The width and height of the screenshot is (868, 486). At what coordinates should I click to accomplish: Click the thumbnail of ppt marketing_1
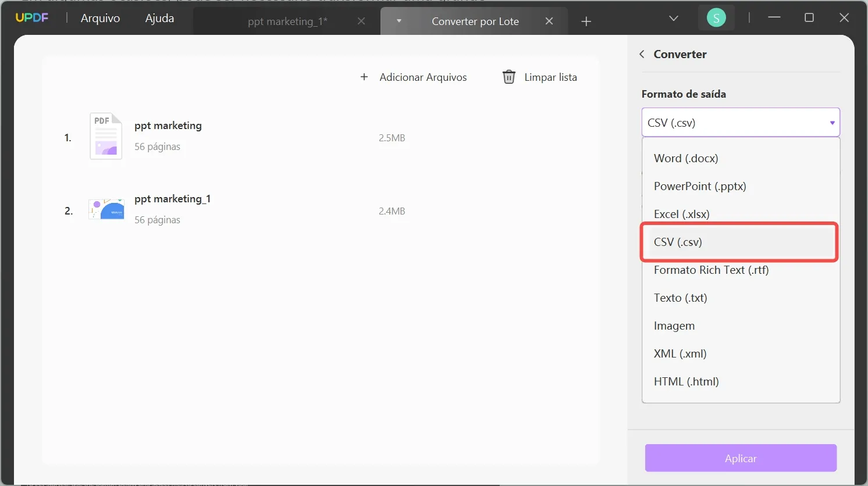coord(106,209)
